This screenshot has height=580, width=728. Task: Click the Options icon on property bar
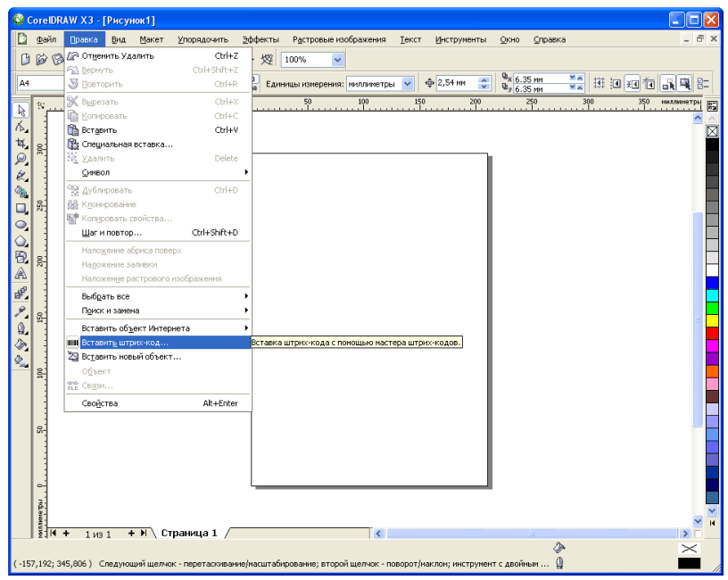pos(703,84)
